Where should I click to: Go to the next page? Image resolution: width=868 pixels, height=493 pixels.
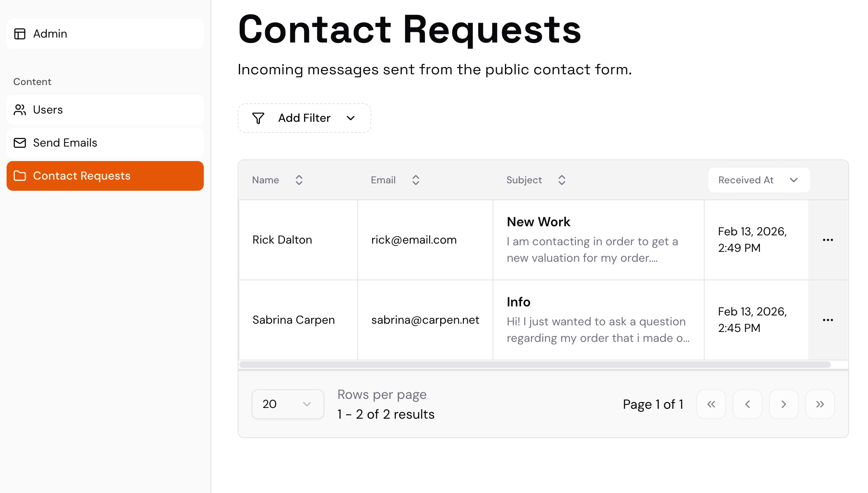tap(783, 404)
